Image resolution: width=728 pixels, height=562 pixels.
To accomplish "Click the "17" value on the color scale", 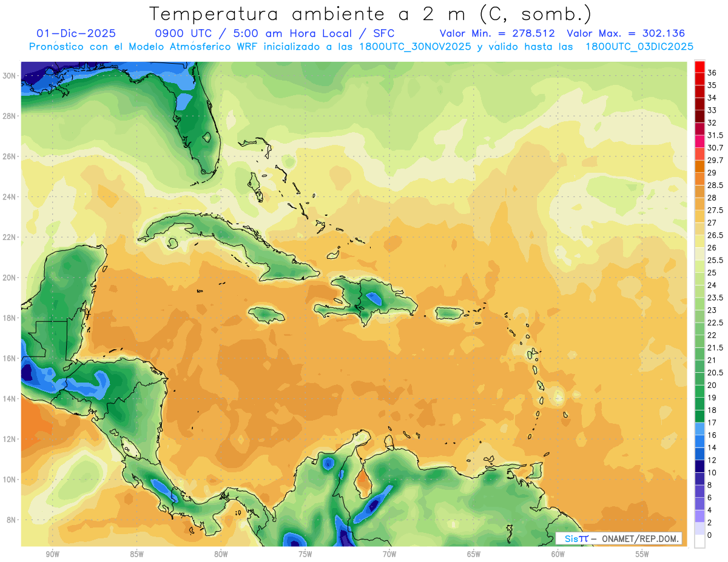I will point(712,423).
